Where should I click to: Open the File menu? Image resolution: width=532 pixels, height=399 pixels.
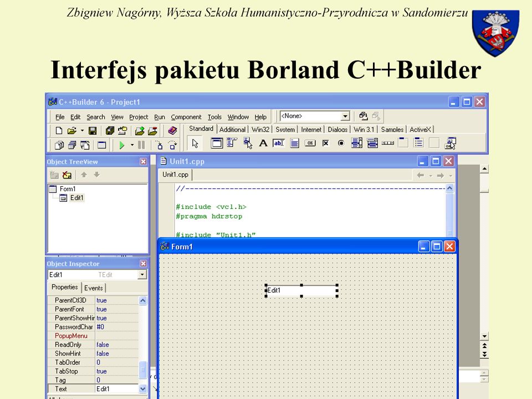60,117
